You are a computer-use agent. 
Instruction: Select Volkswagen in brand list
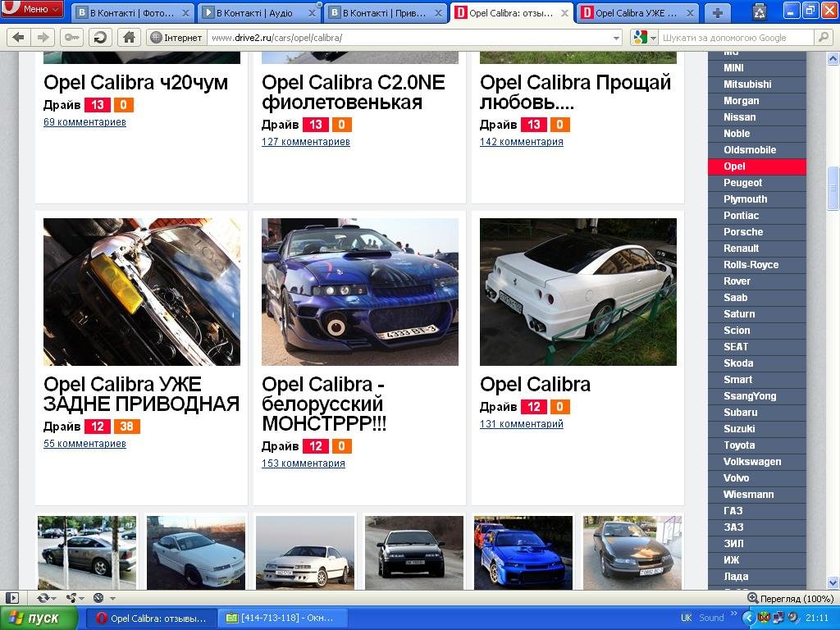tap(756, 462)
